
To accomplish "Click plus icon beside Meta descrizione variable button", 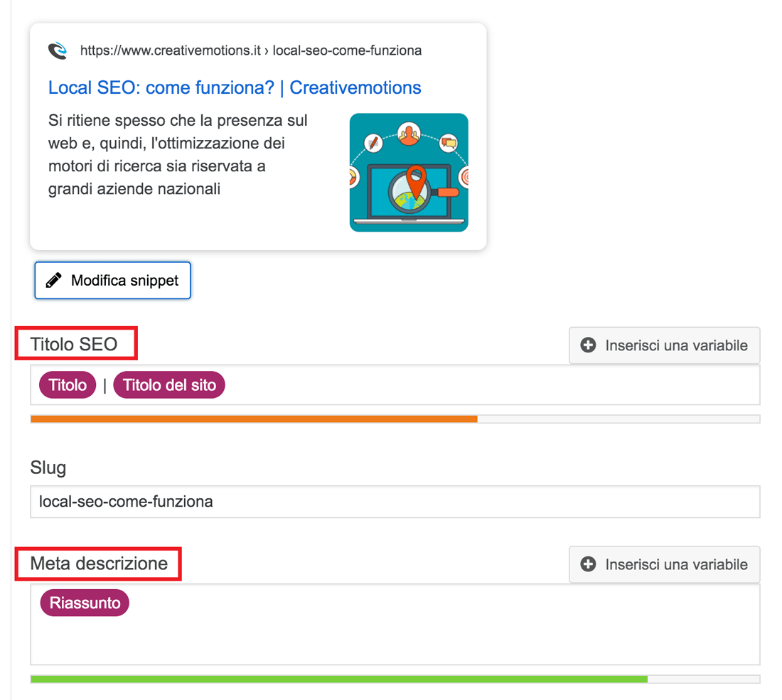I will [x=588, y=564].
